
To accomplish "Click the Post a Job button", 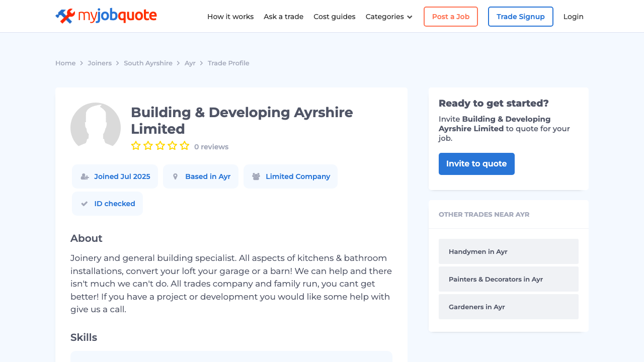I will point(450,17).
